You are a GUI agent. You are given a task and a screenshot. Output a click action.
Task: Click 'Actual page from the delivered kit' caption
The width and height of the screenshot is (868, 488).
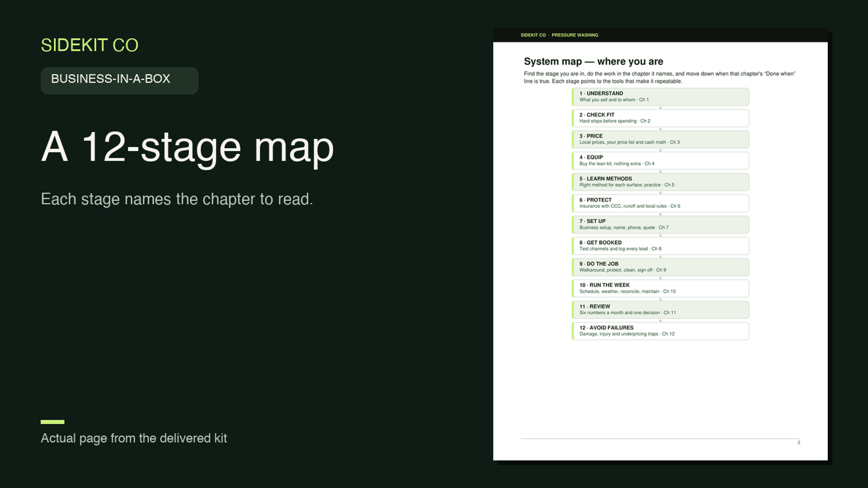point(134,438)
